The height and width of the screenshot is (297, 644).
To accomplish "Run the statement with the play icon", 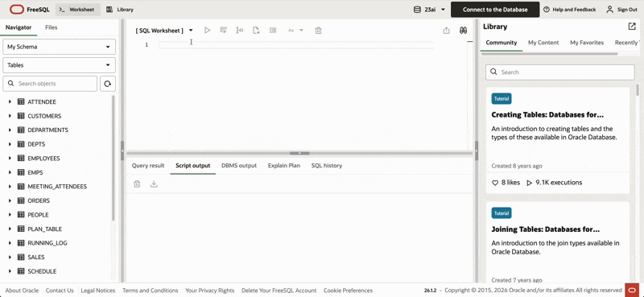I will tap(208, 30).
